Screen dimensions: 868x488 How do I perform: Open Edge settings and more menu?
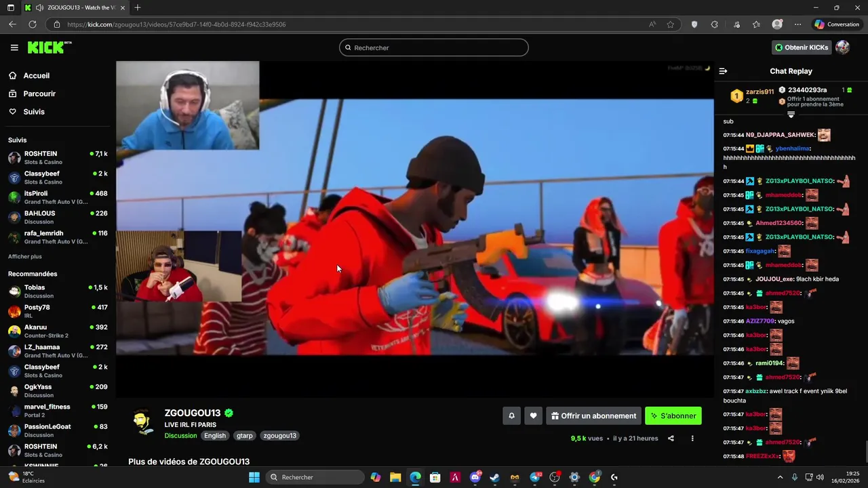click(797, 24)
